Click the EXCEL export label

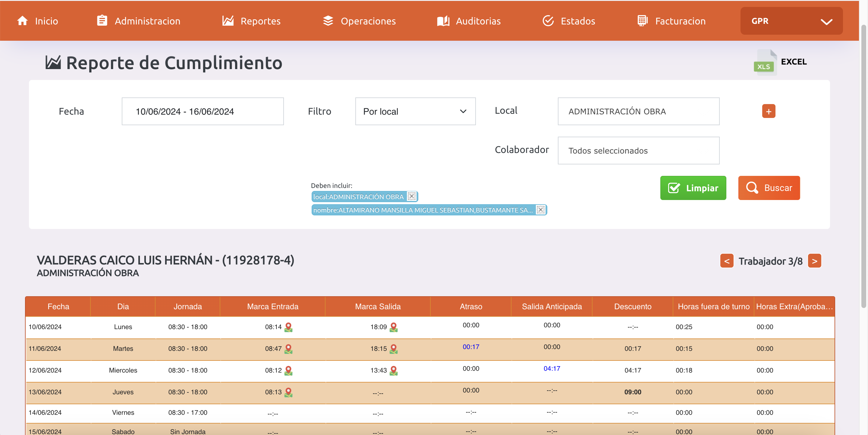click(x=794, y=62)
